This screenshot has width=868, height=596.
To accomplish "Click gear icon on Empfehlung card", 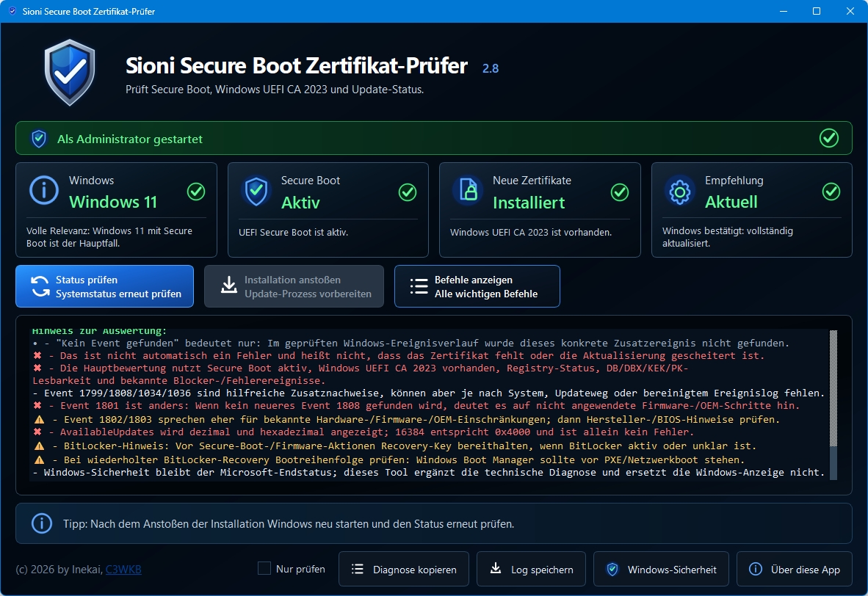I will coord(680,192).
